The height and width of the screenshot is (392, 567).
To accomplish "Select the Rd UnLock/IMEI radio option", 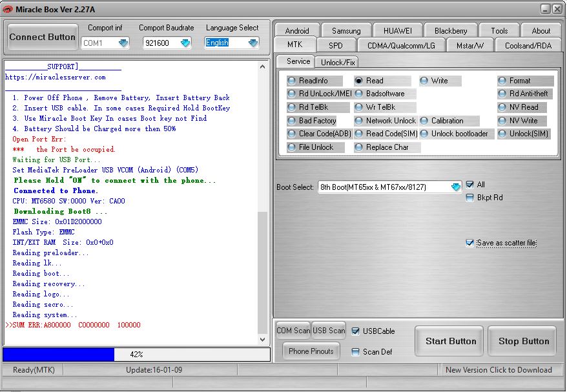I will tap(319, 94).
